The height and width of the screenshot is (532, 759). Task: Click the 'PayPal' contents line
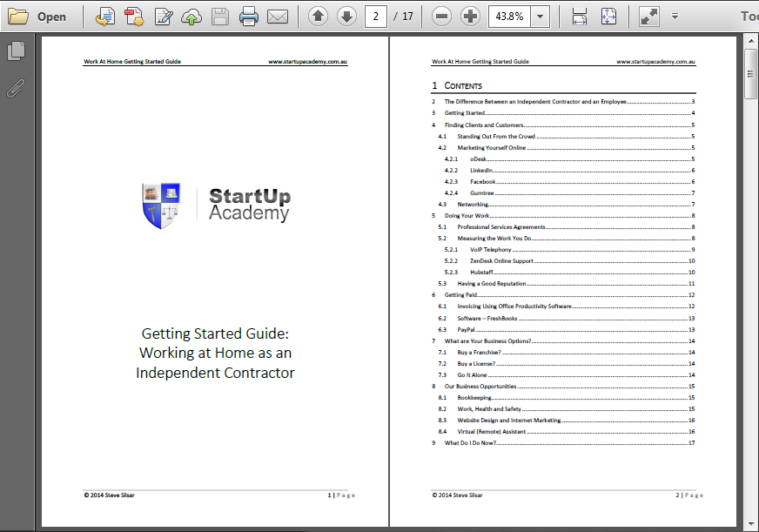tap(567, 330)
